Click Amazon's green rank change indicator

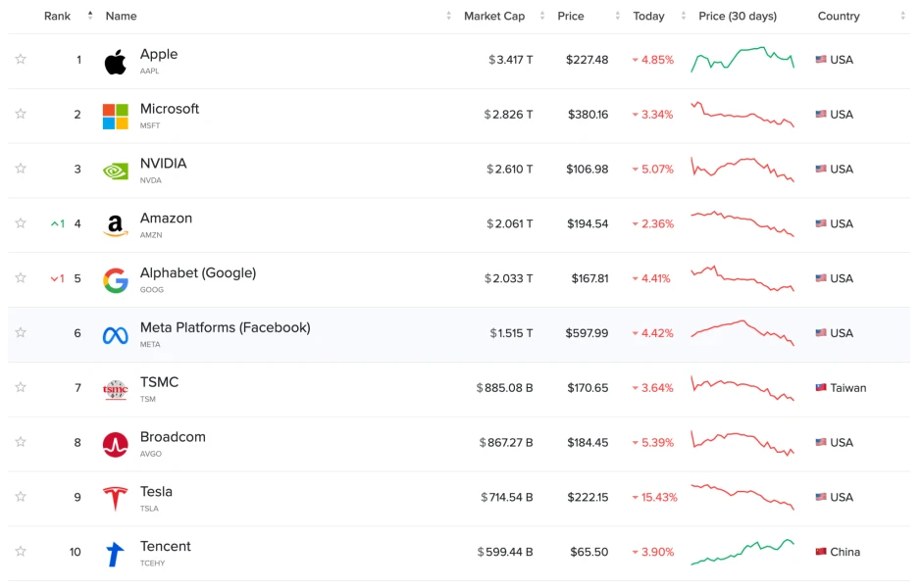[x=58, y=223]
